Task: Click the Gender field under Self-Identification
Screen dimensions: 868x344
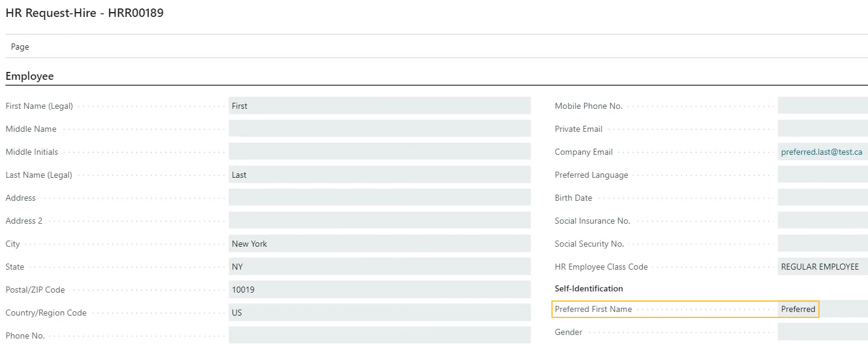Action: [x=822, y=332]
